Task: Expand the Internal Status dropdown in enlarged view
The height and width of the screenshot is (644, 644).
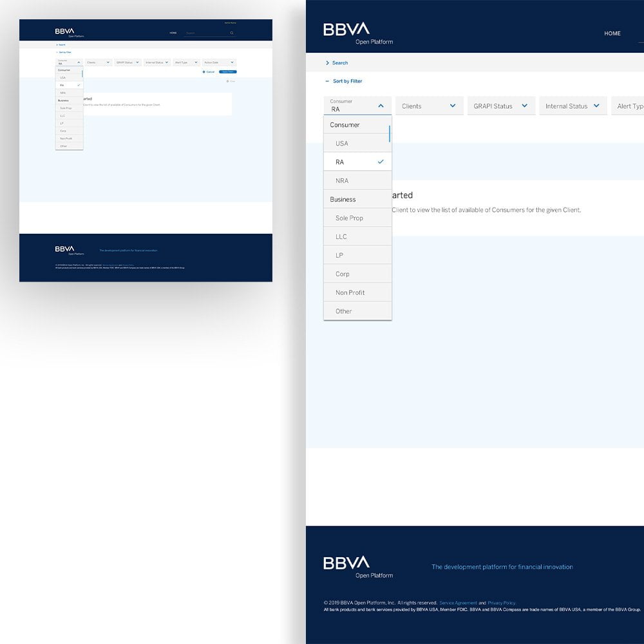Action: coord(596,106)
